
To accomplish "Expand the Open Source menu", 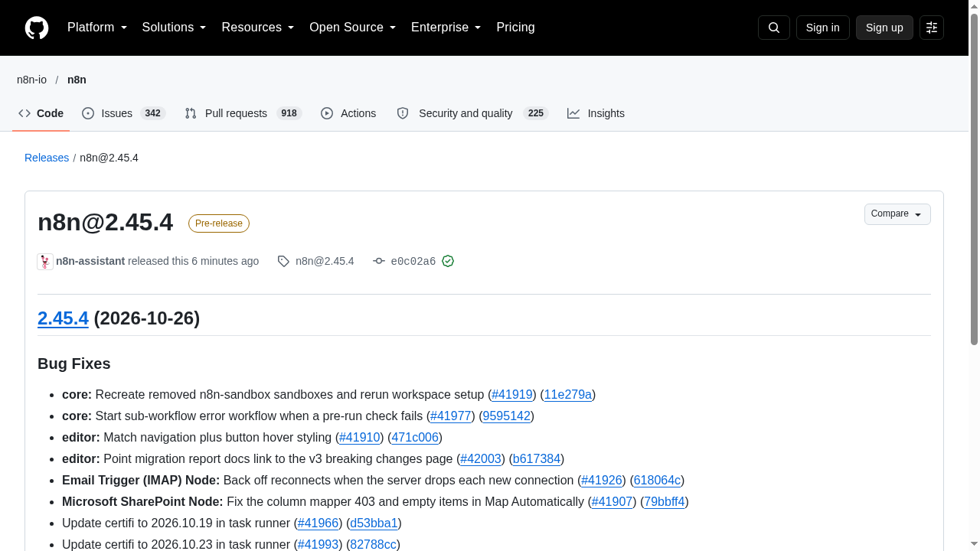I will tap(352, 28).
